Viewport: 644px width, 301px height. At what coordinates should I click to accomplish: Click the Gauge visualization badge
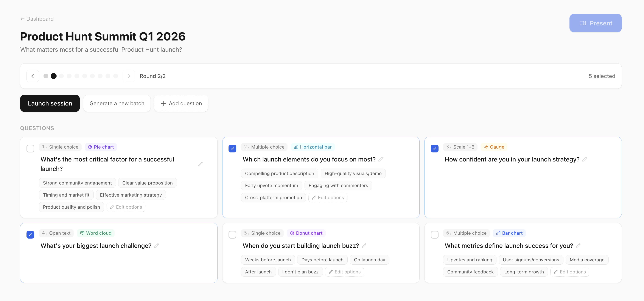tap(494, 147)
